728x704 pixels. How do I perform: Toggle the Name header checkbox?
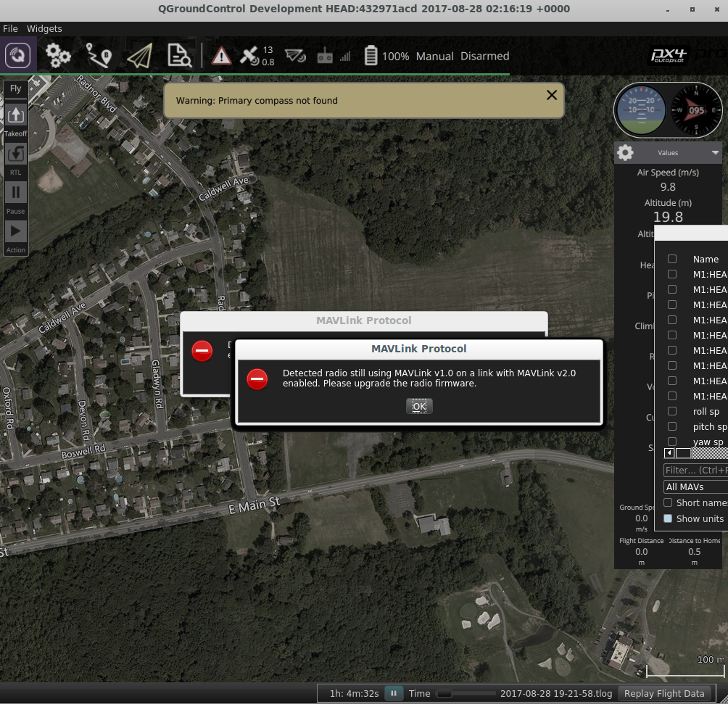[x=672, y=259]
